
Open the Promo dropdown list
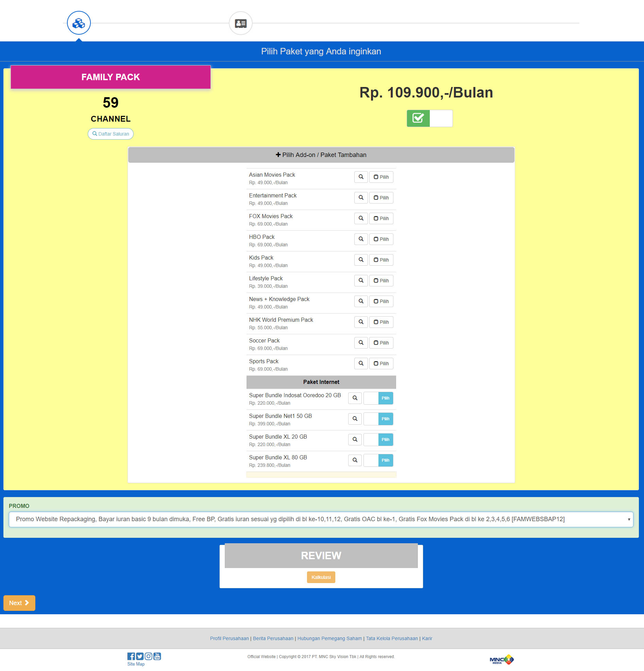coord(321,519)
